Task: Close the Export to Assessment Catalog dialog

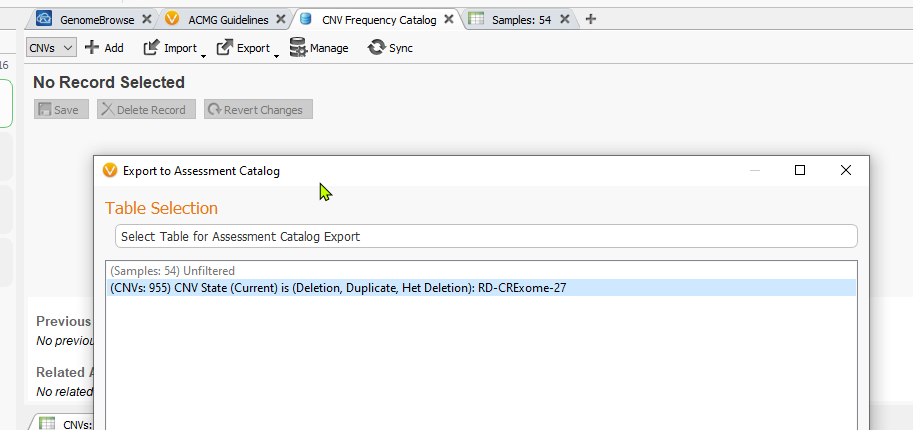Action: 845,170
